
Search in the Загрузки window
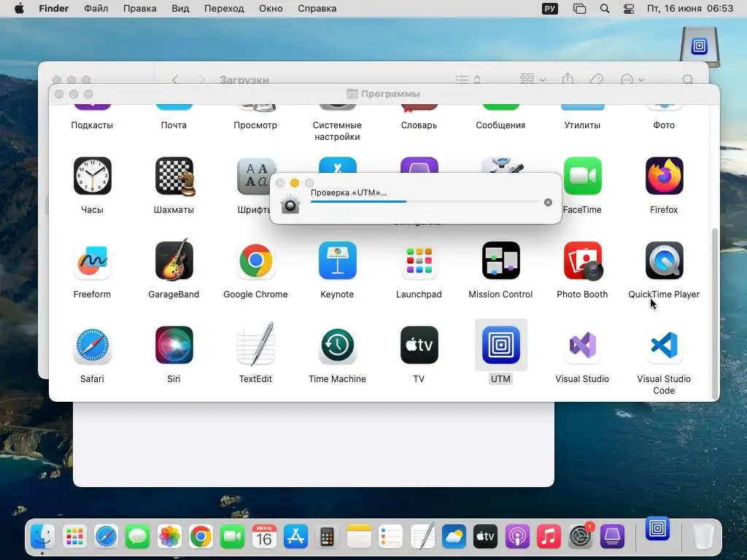point(687,79)
